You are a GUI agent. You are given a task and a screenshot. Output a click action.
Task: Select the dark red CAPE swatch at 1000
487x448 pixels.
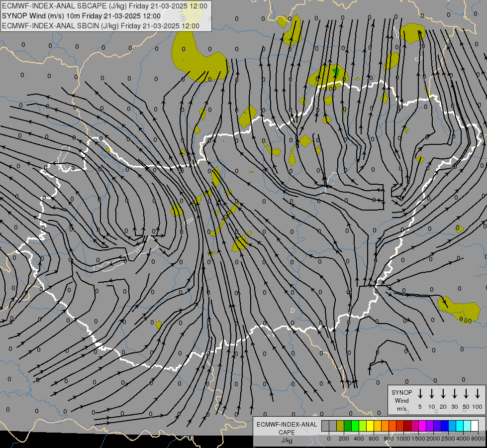click(x=407, y=426)
